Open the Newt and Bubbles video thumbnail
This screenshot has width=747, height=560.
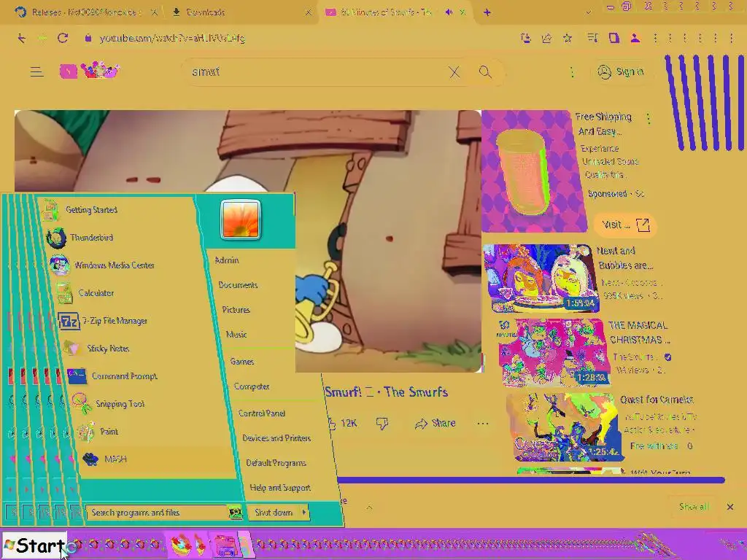coord(541,278)
